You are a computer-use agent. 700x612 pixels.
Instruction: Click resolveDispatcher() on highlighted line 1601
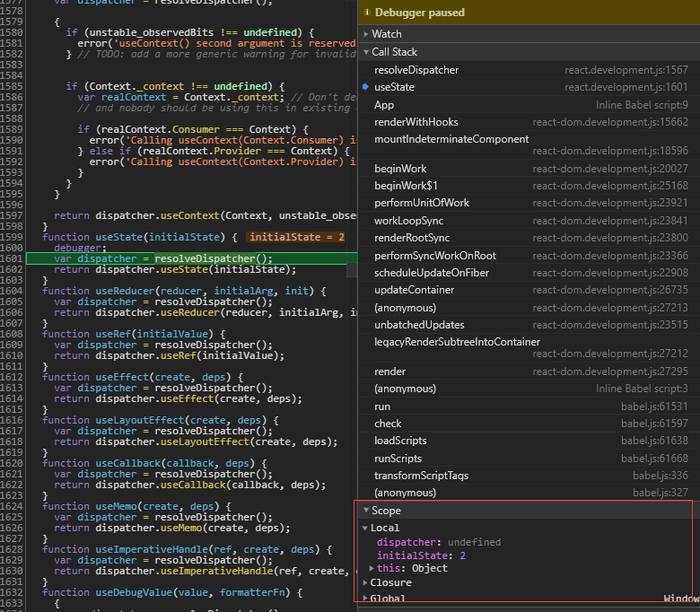tap(214, 258)
